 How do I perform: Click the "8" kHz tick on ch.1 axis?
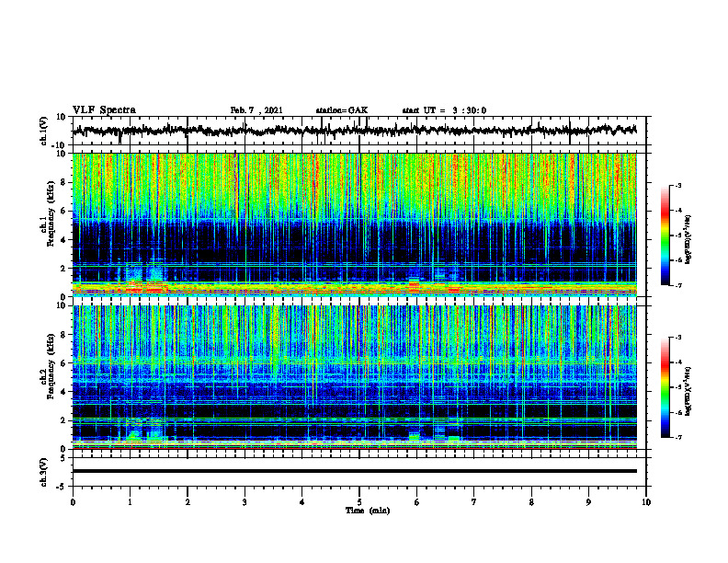pos(63,182)
